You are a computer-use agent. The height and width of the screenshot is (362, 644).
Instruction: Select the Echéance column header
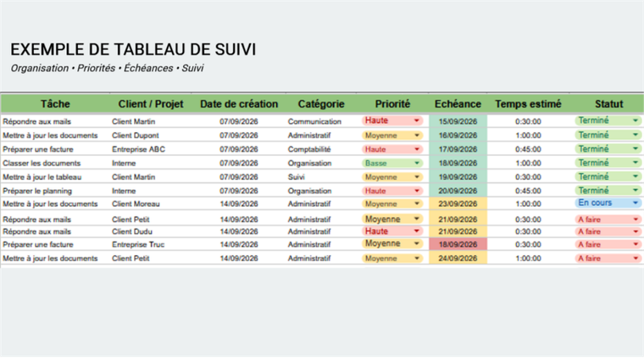click(458, 104)
